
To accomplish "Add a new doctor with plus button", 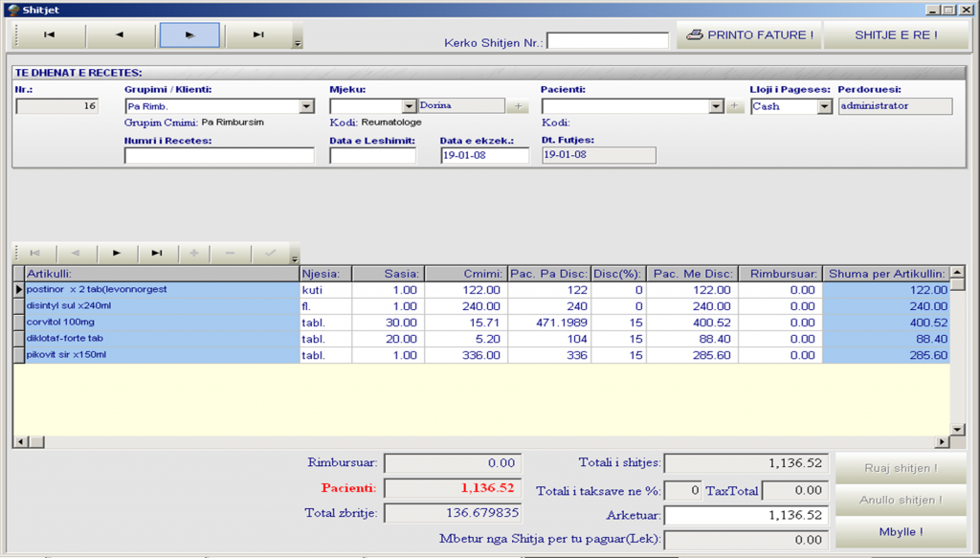I will coord(518,106).
